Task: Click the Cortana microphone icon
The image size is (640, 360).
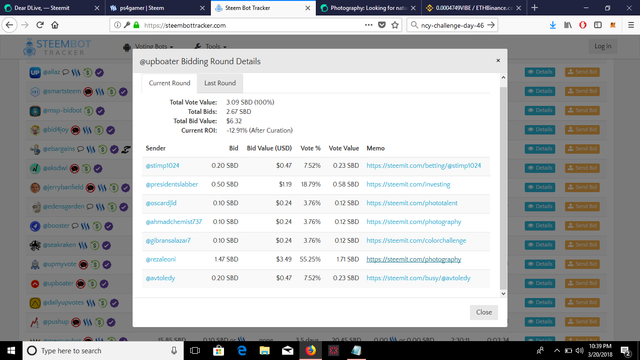Action: (x=174, y=351)
